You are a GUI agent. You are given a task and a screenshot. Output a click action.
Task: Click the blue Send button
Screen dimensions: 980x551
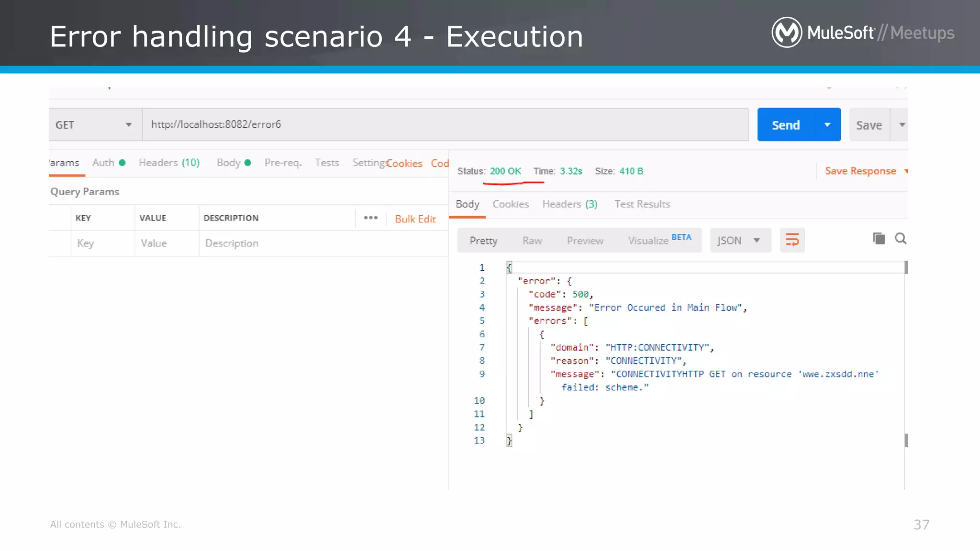pyautogui.click(x=786, y=125)
